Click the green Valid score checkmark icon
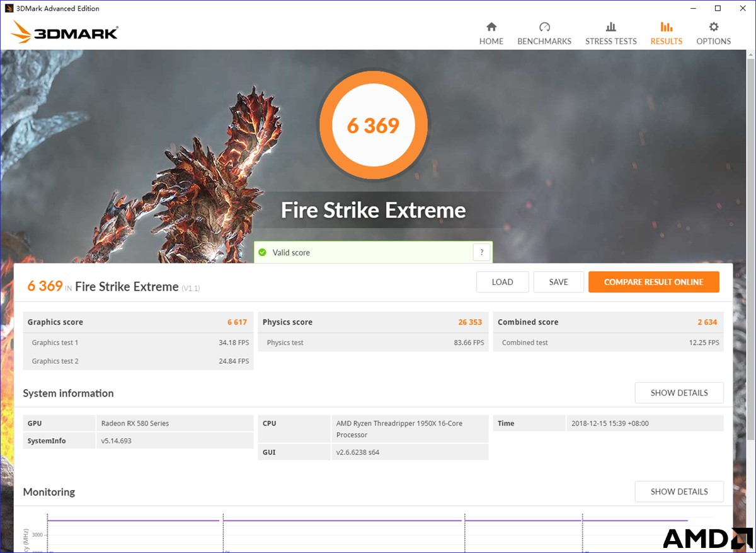756x553 pixels. [x=262, y=252]
